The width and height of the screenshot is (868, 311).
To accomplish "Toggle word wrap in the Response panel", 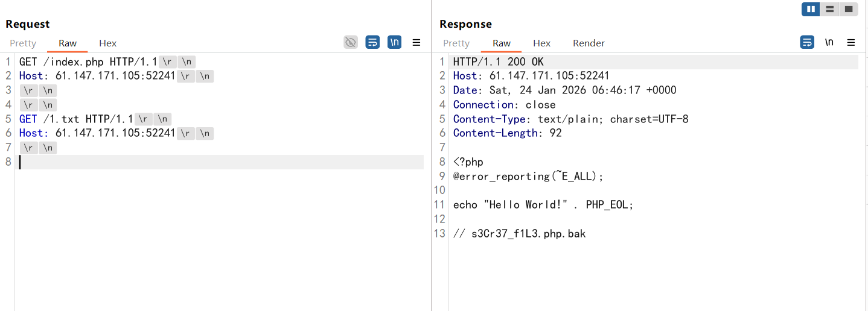I will [x=807, y=42].
